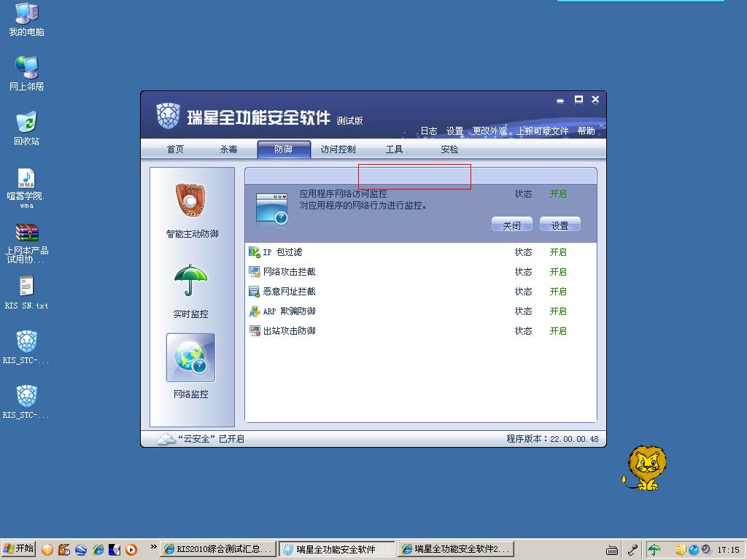747x560 pixels.
Task: Click the orange media player quick launch icon
Action: coord(131,550)
